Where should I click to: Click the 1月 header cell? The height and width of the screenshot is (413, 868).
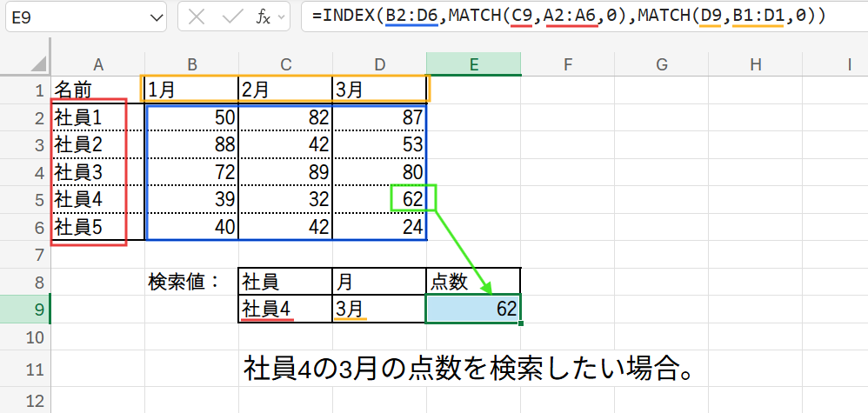[191, 90]
